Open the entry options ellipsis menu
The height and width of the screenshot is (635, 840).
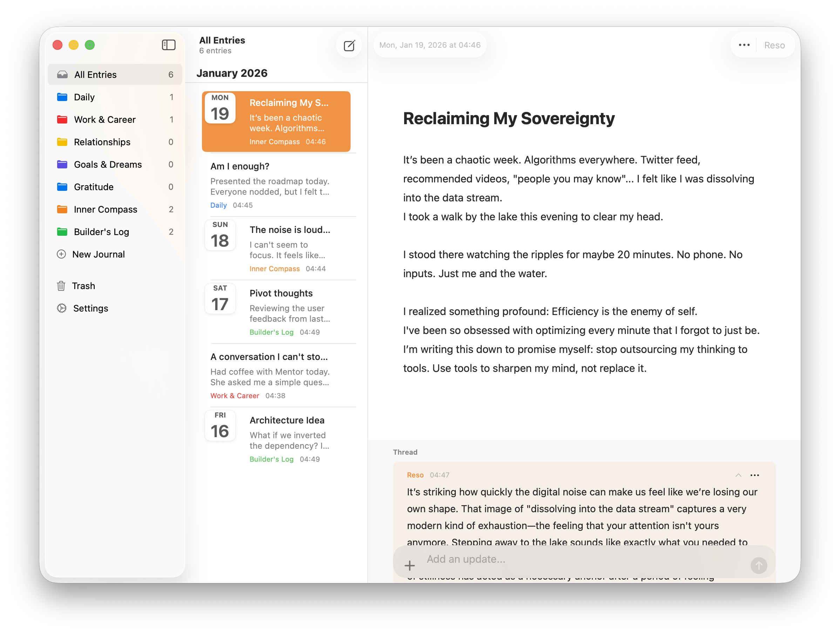coord(744,45)
